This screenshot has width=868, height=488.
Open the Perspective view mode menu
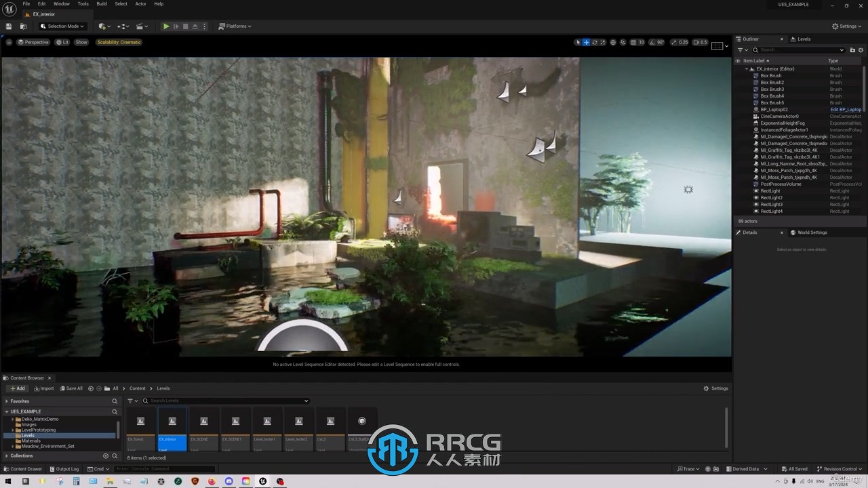pos(33,42)
